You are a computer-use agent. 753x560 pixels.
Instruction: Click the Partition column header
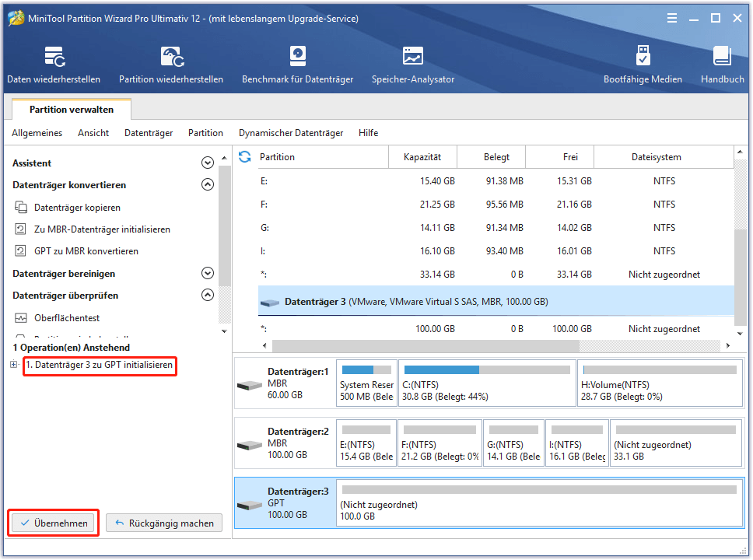point(323,157)
